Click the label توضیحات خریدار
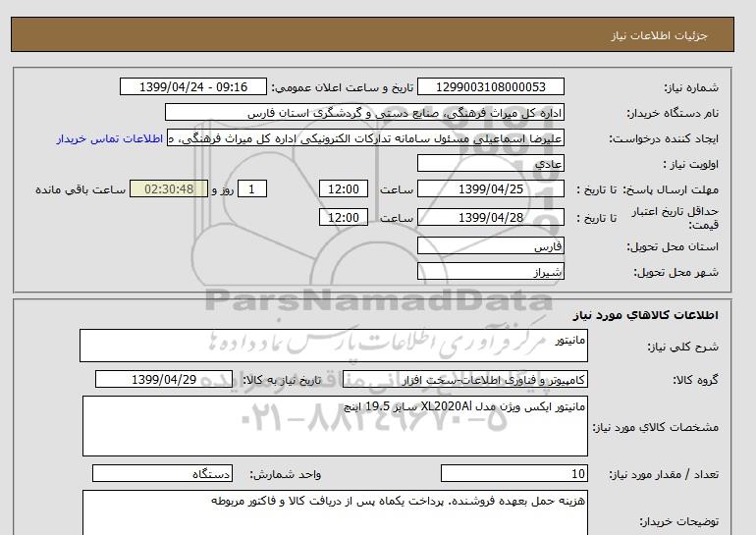This screenshot has width=756, height=535. [x=678, y=521]
